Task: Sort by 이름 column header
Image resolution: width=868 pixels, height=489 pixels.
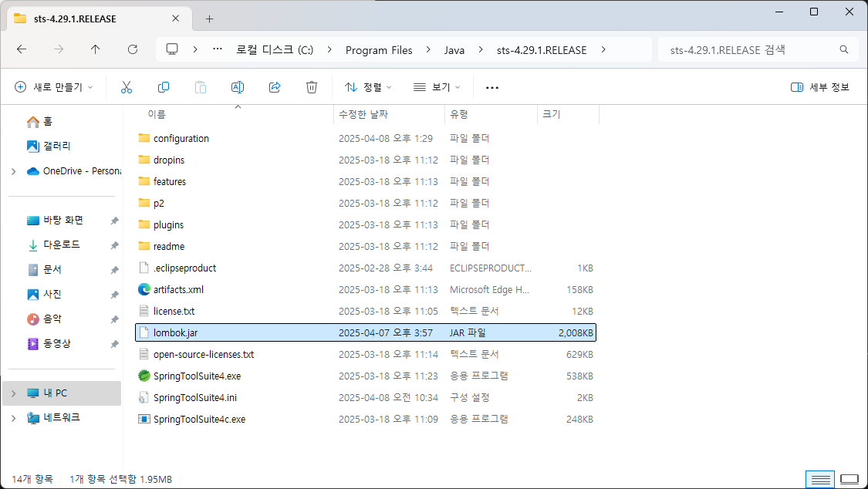Action: click(235, 114)
